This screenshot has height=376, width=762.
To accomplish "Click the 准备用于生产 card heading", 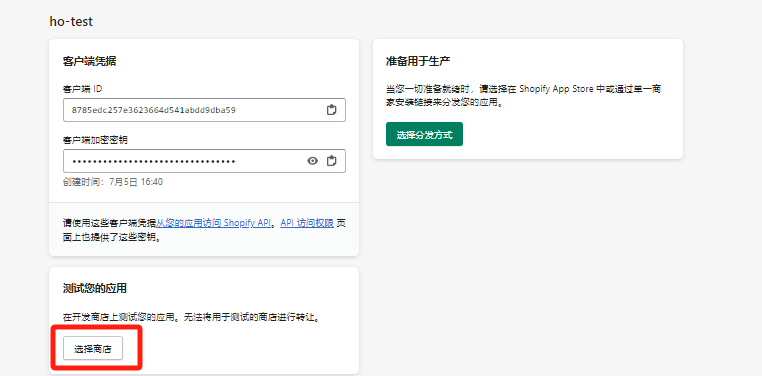I will pyautogui.click(x=417, y=62).
